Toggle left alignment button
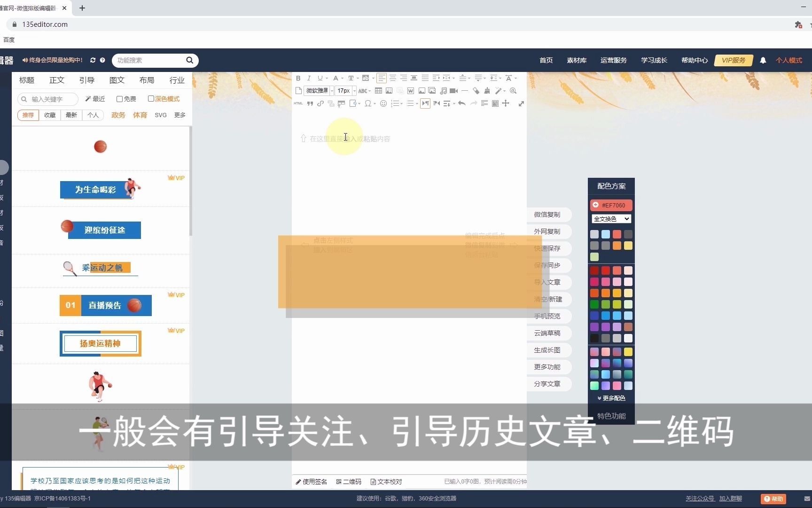This screenshot has width=812, height=508. click(382, 78)
